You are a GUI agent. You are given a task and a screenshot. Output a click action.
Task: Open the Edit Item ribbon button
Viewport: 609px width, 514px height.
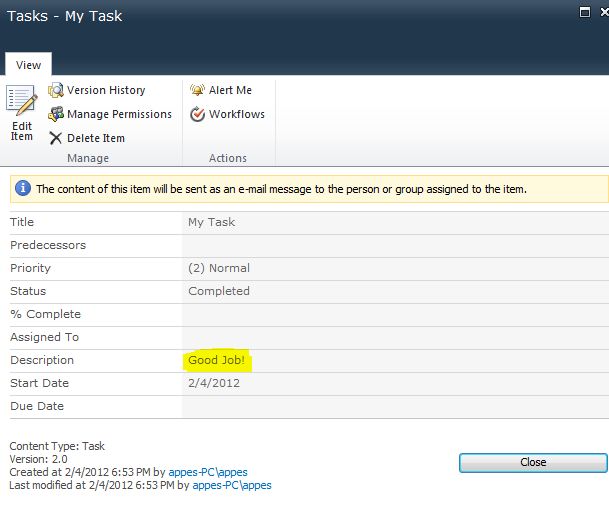(22, 113)
